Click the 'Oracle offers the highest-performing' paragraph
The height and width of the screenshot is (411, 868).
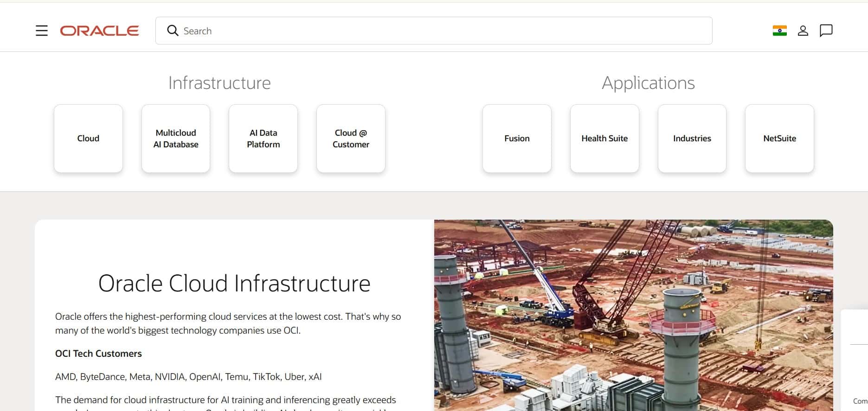click(x=228, y=323)
